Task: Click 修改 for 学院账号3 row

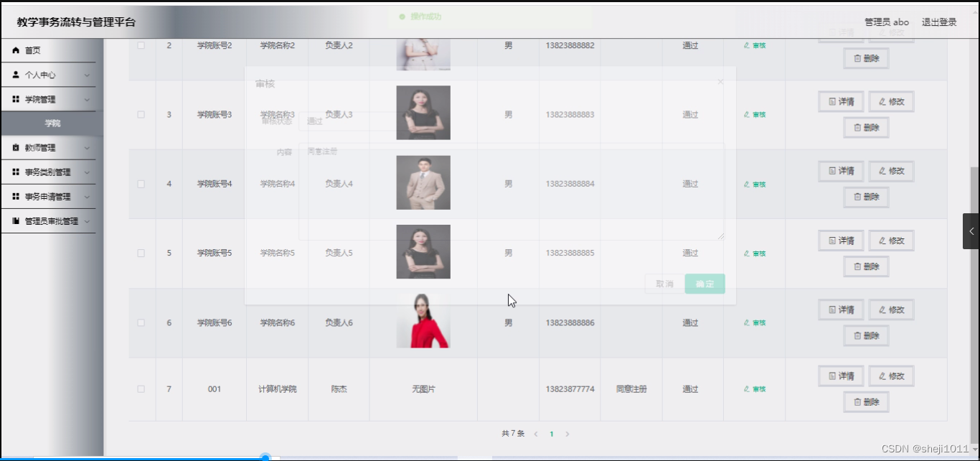Action: click(891, 101)
